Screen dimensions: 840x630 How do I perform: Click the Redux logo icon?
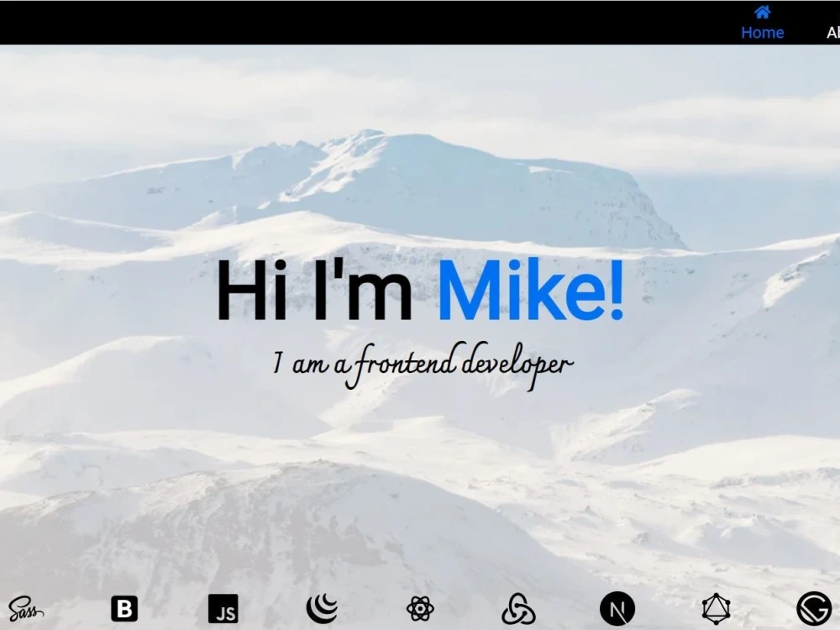point(518,608)
